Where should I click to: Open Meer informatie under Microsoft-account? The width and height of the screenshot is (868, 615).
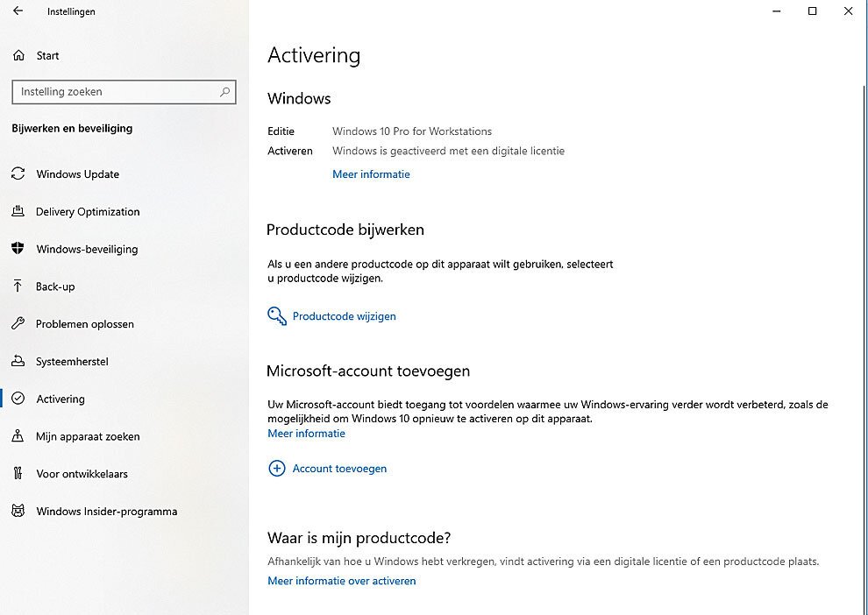tap(306, 434)
